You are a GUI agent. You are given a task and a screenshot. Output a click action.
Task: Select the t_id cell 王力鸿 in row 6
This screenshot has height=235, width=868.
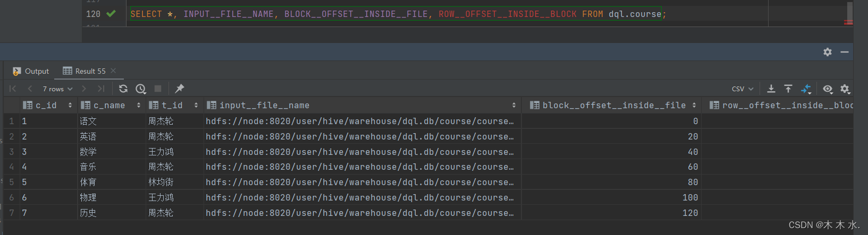[174, 197]
